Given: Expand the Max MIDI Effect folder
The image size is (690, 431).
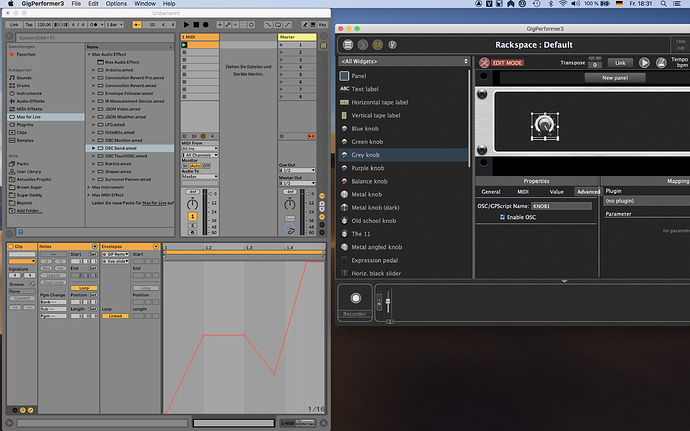Looking at the screenshot, I should 89,195.
